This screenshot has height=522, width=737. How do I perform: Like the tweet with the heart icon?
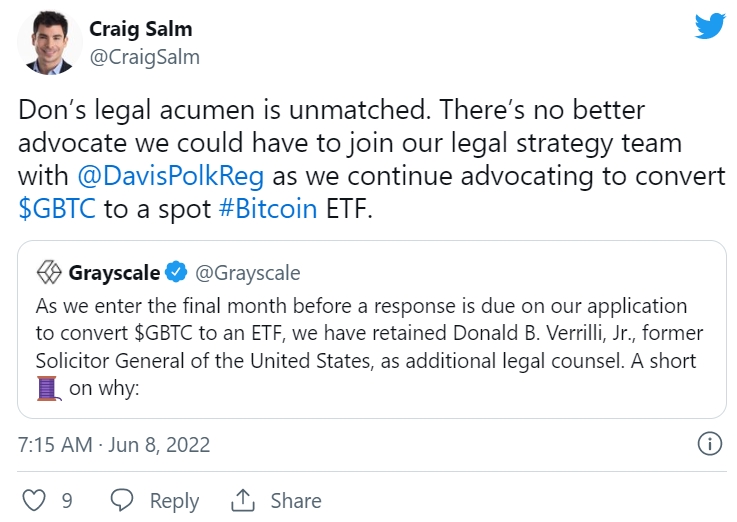(x=32, y=500)
